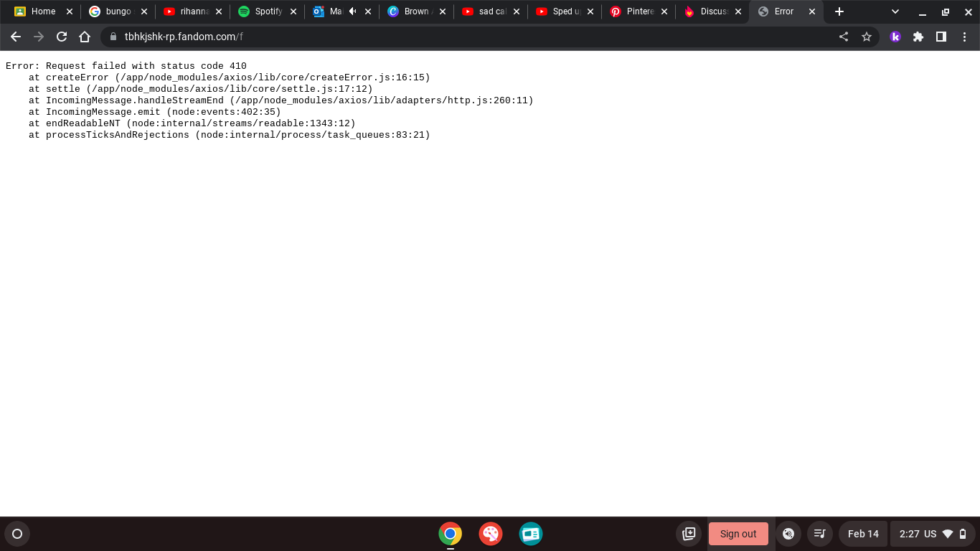Open Chrome's three-dot menu
Screen dimensions: 980x551
pyautogui.click(x=964, y=36)
